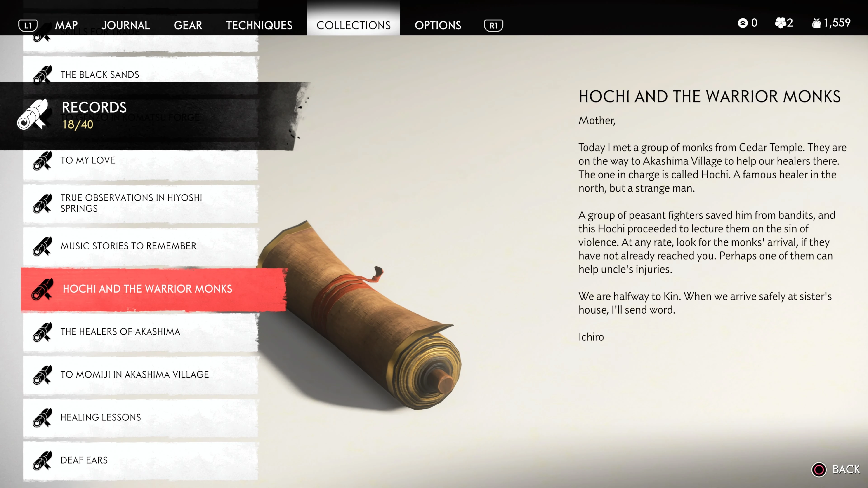
Task: Click the Records scroll icon in header
Action: pos(33,114)
